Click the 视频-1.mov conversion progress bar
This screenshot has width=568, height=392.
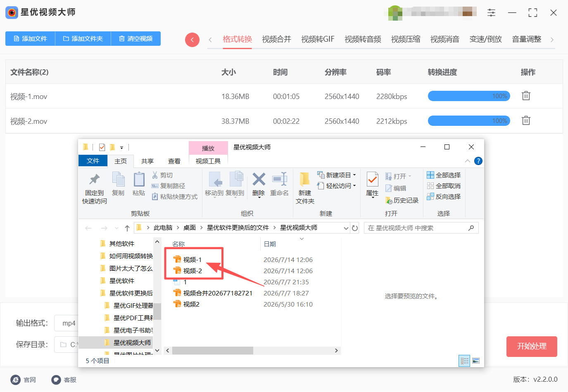pos(469,96)
